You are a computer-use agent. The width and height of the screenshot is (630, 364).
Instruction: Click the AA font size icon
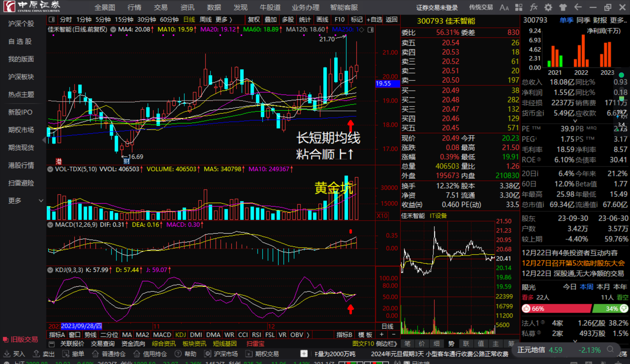504,7
